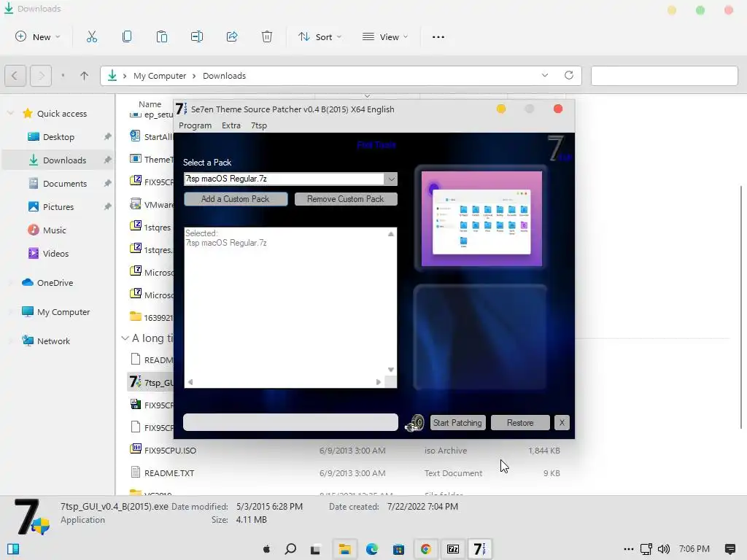This screenshot has height=560, width=747.
Task: Open the volume speaker tray icon
Action: pos(664,549)
